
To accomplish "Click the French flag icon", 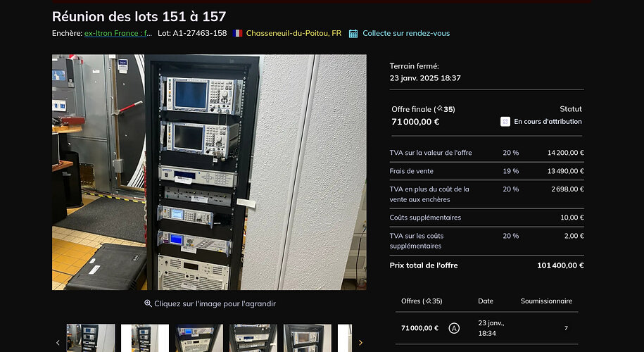I will [237, 33].
